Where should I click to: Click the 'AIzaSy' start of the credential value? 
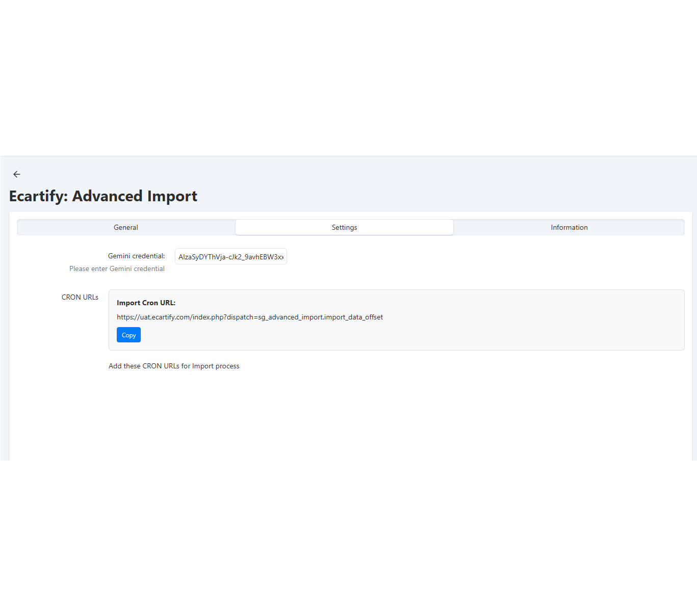(189, 257)
